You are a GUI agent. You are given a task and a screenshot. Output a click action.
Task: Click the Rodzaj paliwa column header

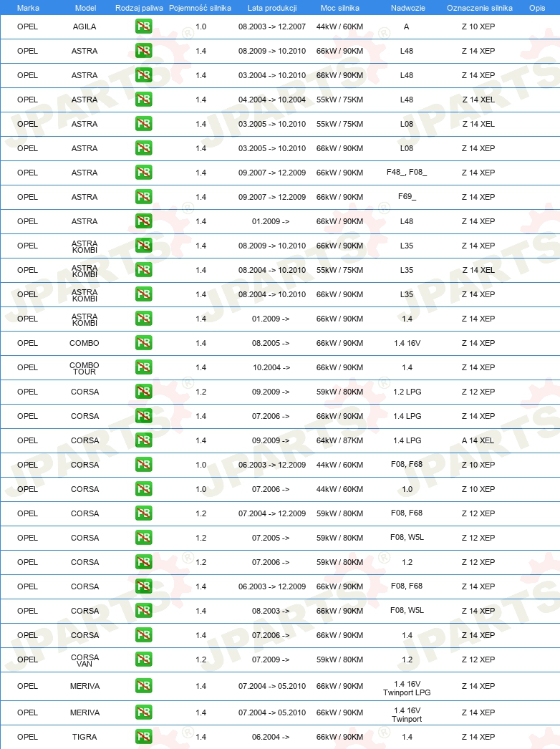(139, 8)
